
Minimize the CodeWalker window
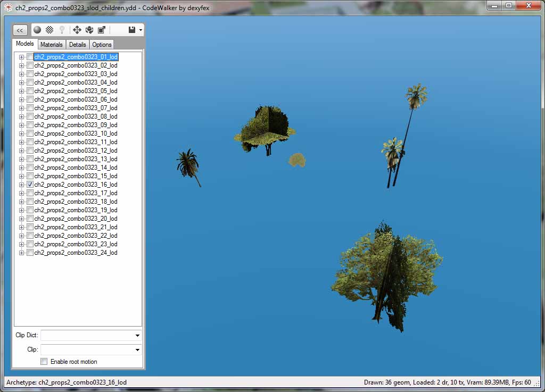tap(494, 5)
